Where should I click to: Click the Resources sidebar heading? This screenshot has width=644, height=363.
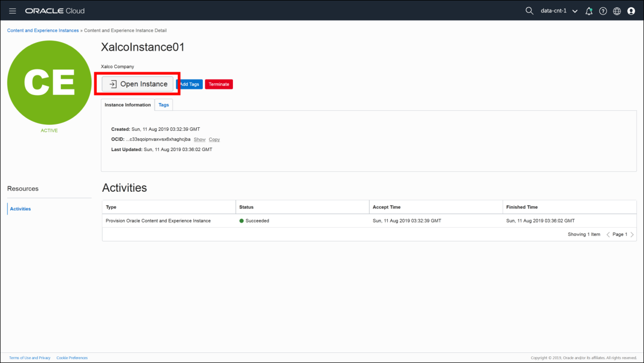(x=23, y=189)
